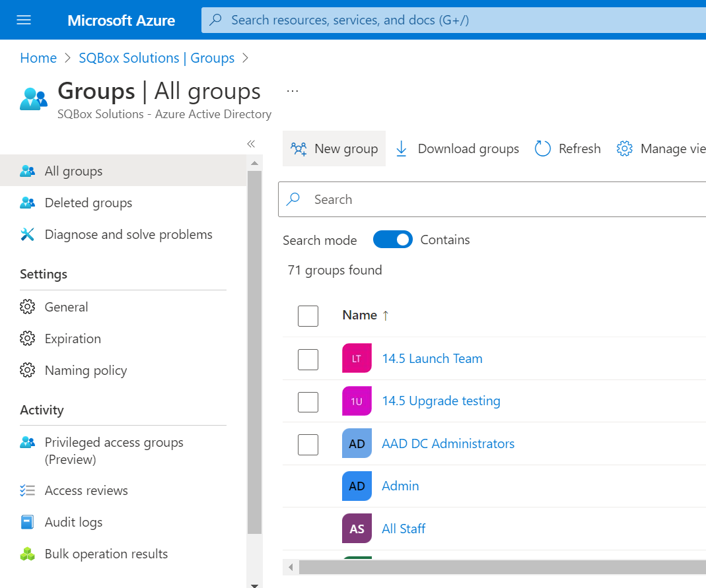Click the Refresh circular arrow icon
This screenshot has width=706, height=588.
point(543,148)
